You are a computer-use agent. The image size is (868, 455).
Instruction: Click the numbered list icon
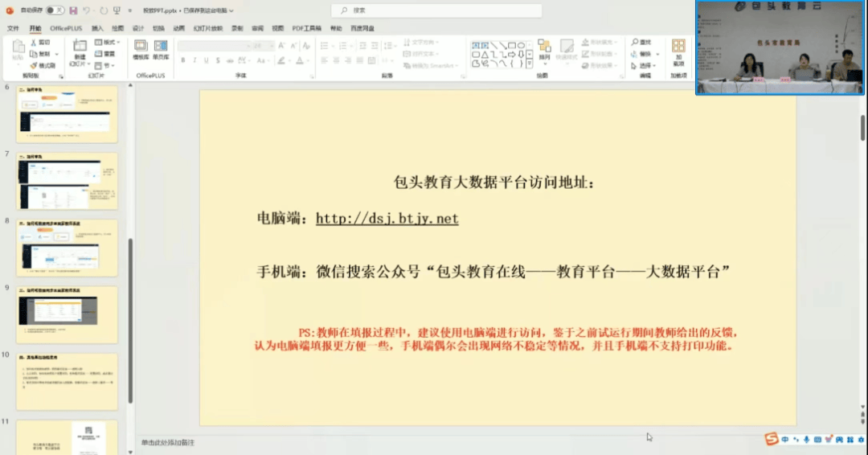(343, 46)
